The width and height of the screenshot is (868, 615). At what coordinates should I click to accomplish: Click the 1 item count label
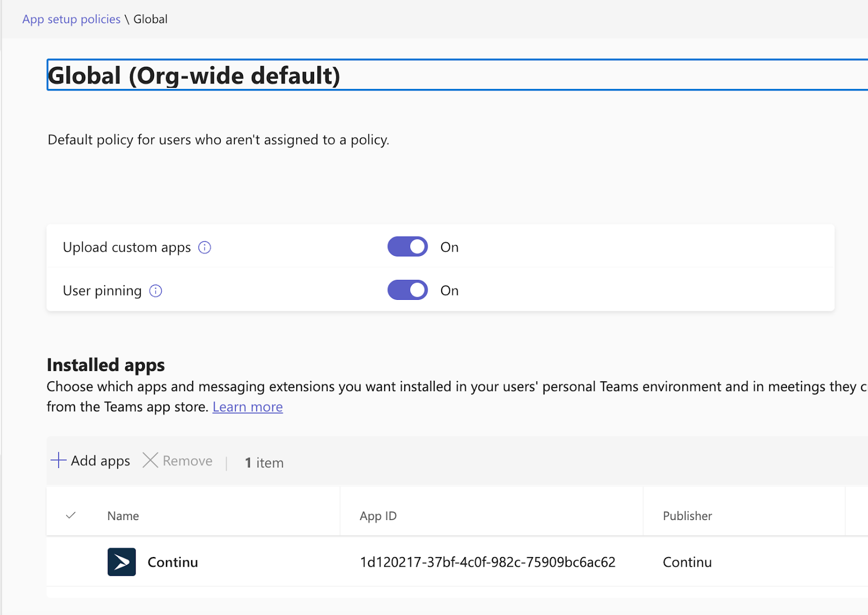point(264,463)
